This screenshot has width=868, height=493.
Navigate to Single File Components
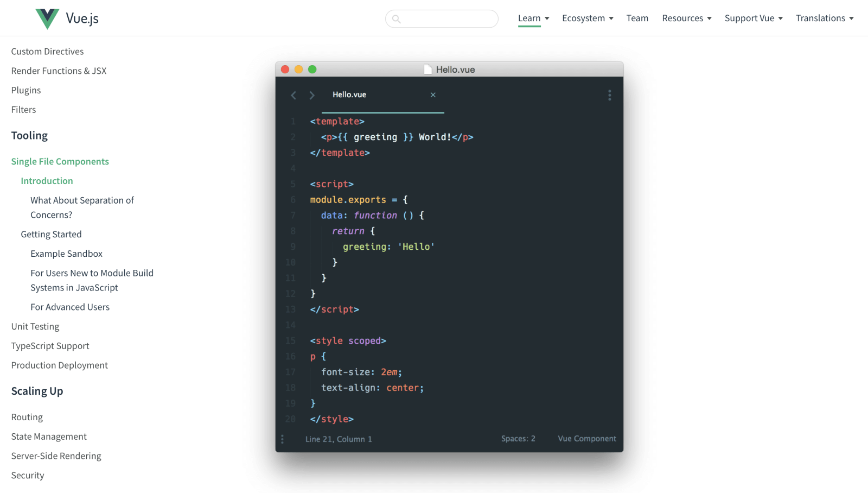tap(60, 161)
